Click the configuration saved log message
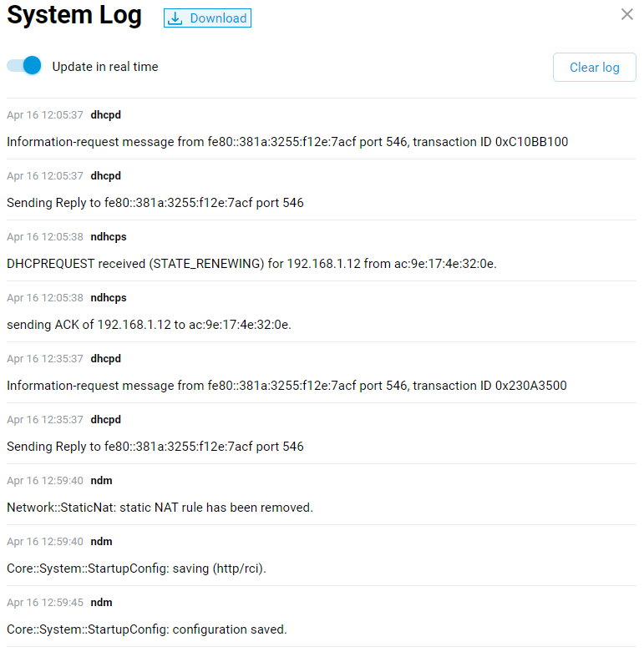The image size is (644, 652). [146, 629]
